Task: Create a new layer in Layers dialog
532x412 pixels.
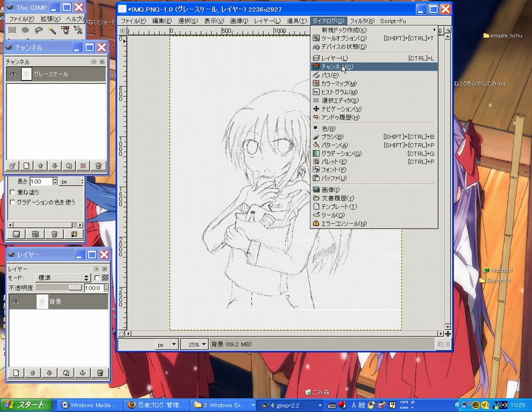Action: click(x=16, y=372)
